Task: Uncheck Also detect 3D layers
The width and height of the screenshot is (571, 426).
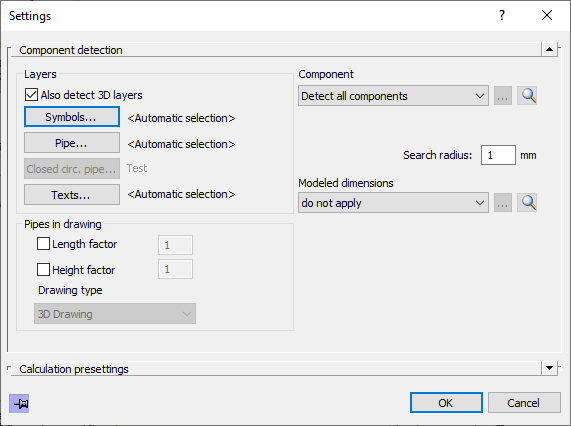Action: [x=31, y=95]
